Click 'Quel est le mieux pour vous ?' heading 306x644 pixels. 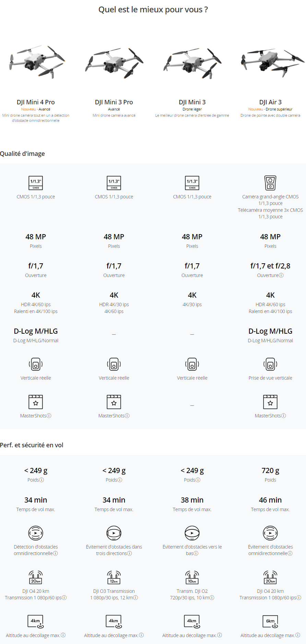tap(153, 10)
